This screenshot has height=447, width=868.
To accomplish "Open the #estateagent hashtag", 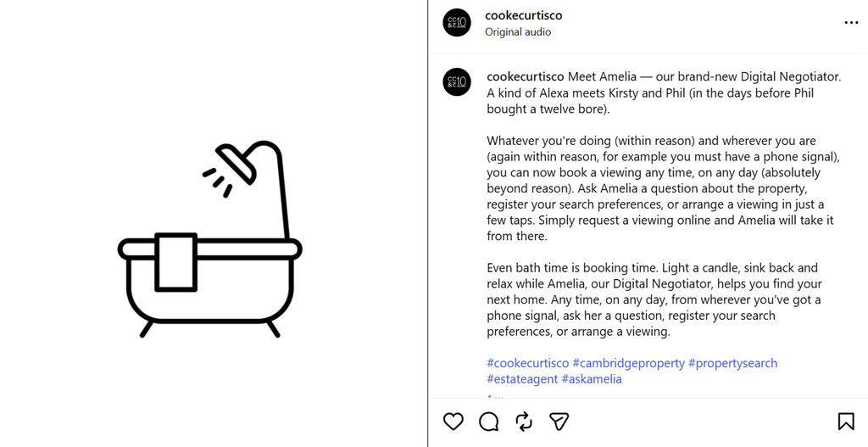I will coord(522,379).
